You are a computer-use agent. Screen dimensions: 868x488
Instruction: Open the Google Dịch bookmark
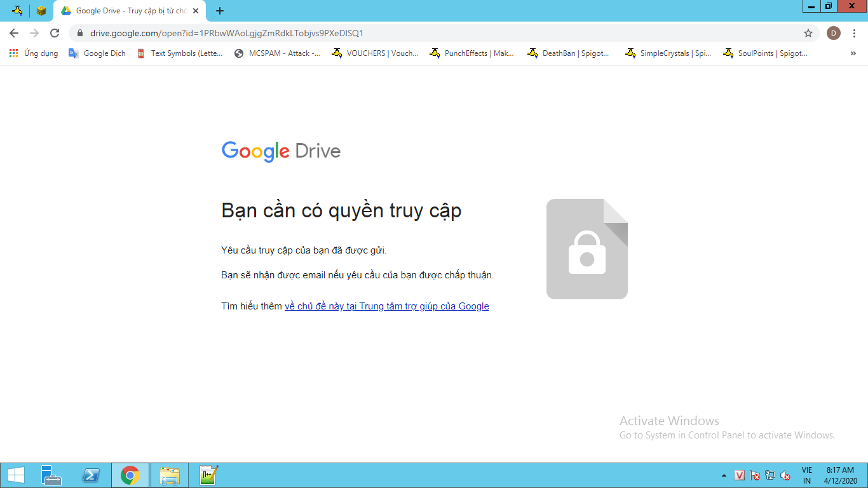point(97,53)
